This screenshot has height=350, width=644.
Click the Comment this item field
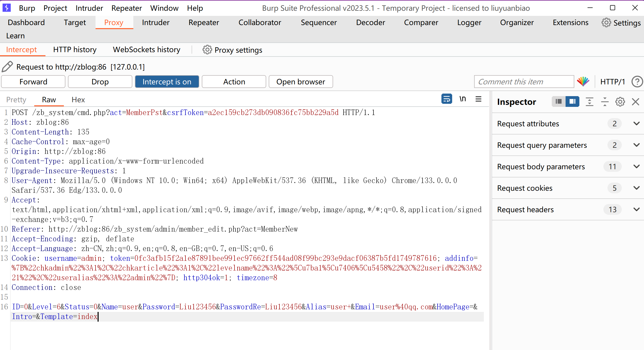tap(524, 82)
